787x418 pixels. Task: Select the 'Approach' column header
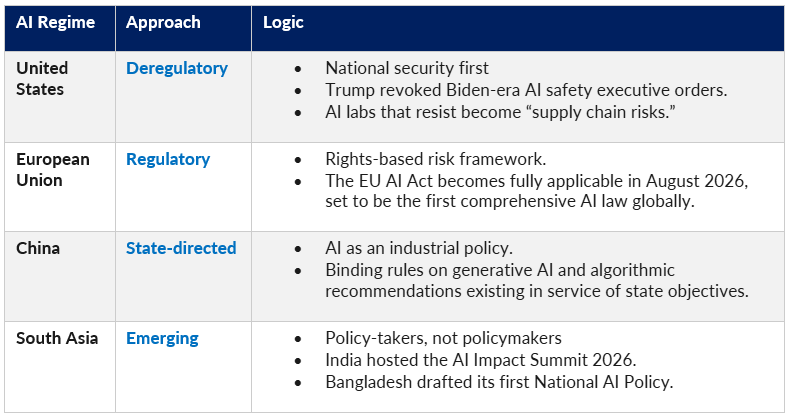coord(163,23)
